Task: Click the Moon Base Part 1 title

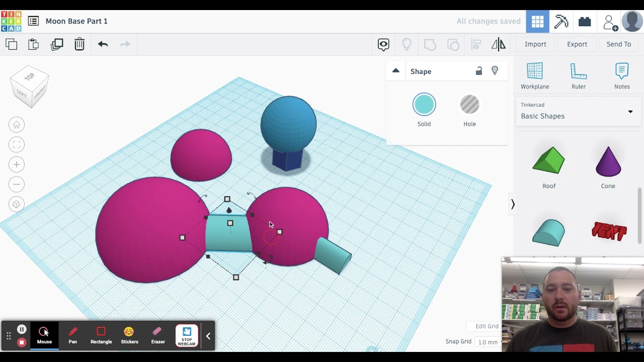Action: [76, 21]
